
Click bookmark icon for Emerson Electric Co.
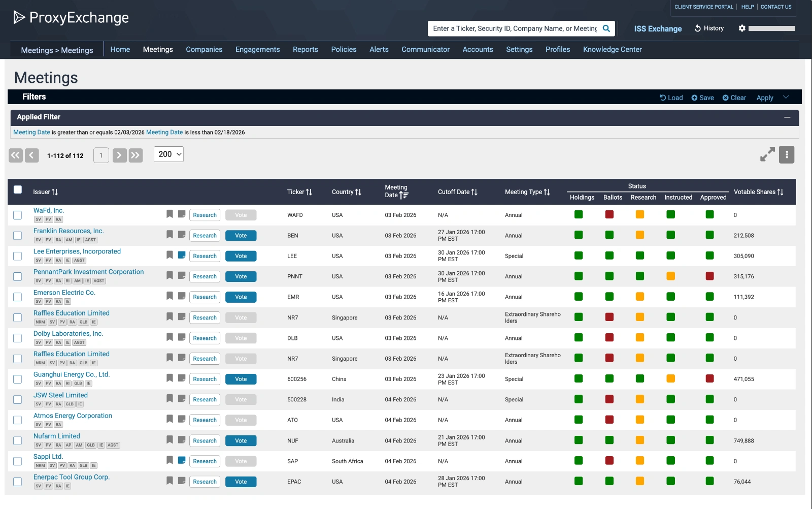tap(170, 296)
